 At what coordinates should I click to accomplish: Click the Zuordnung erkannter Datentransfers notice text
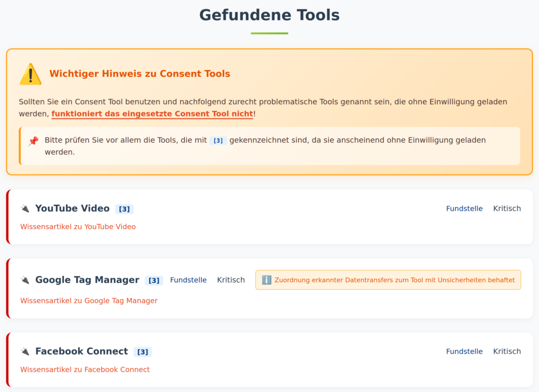(395, 280)
